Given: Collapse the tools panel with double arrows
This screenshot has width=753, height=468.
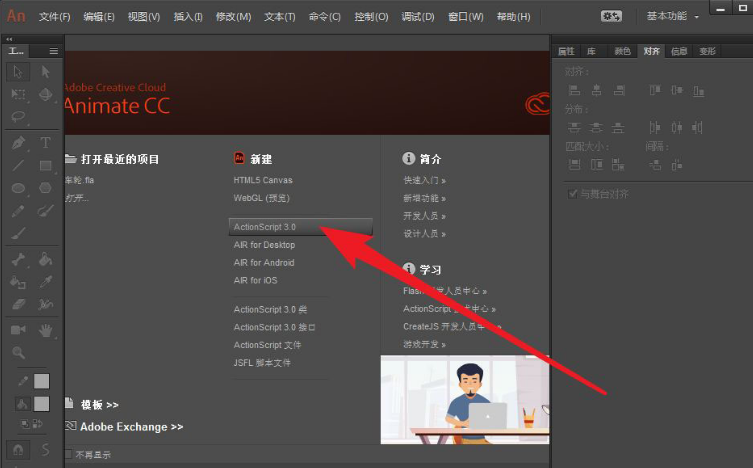Looking at the screenshot, I should point(9,39).
